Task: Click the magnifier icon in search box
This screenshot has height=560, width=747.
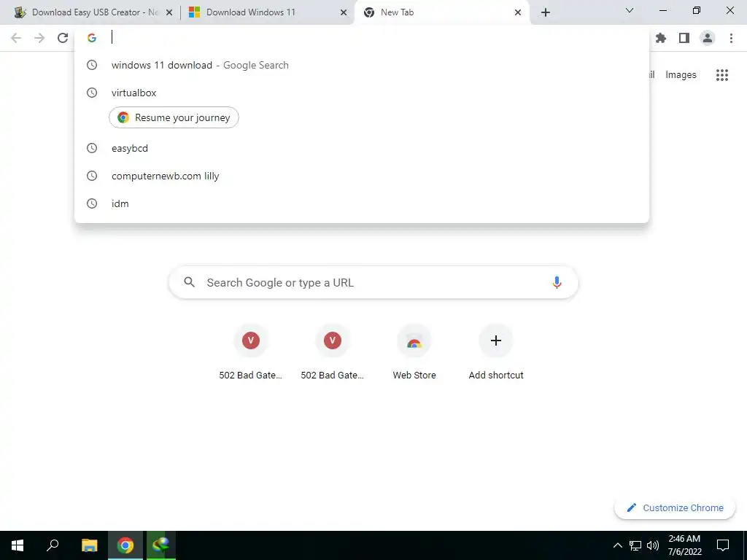Action: point(190,282)
